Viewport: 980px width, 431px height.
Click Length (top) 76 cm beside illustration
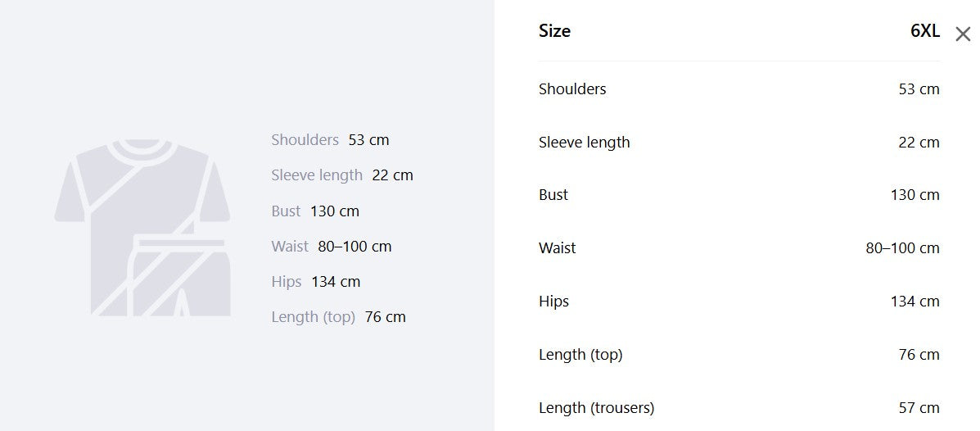click(338, 317)
